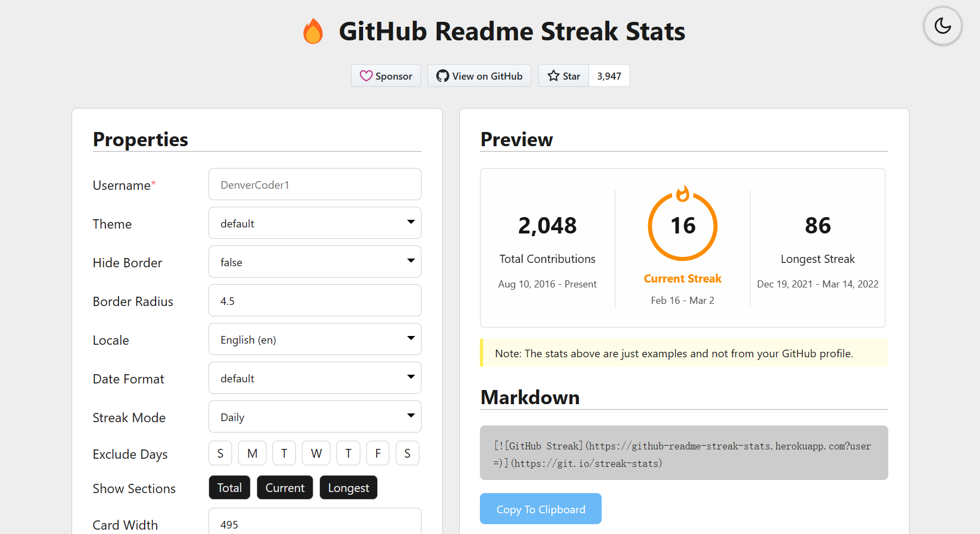
Task: Click the generated markdown code block
Action: 684,453
